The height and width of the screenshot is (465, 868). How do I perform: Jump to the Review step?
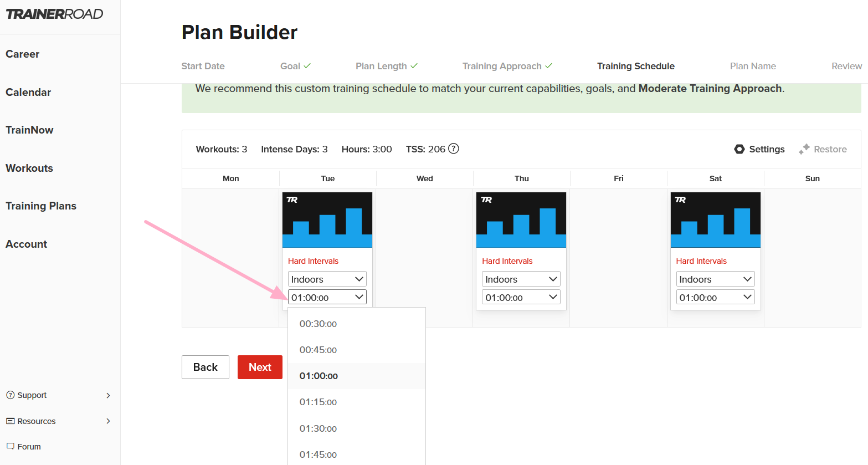[846, 66]
